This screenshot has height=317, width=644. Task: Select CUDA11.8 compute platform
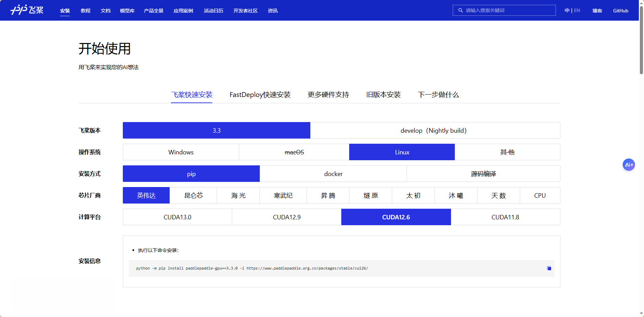pyautogui.click(x=505, y=217)
